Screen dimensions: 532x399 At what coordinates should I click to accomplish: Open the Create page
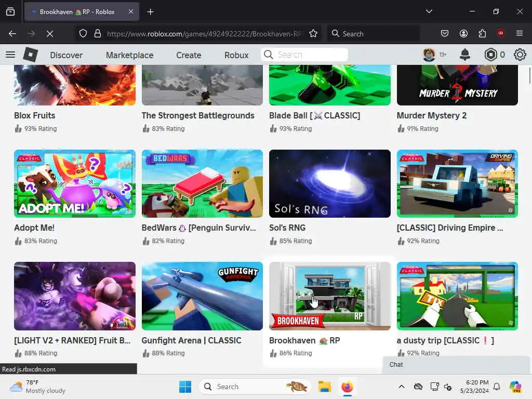[x=189, y=55]
